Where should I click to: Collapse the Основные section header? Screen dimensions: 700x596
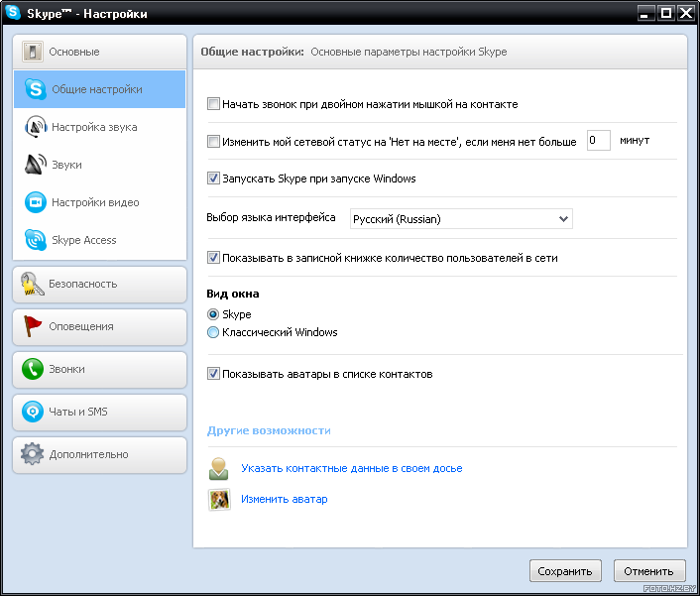click(99, 52)
